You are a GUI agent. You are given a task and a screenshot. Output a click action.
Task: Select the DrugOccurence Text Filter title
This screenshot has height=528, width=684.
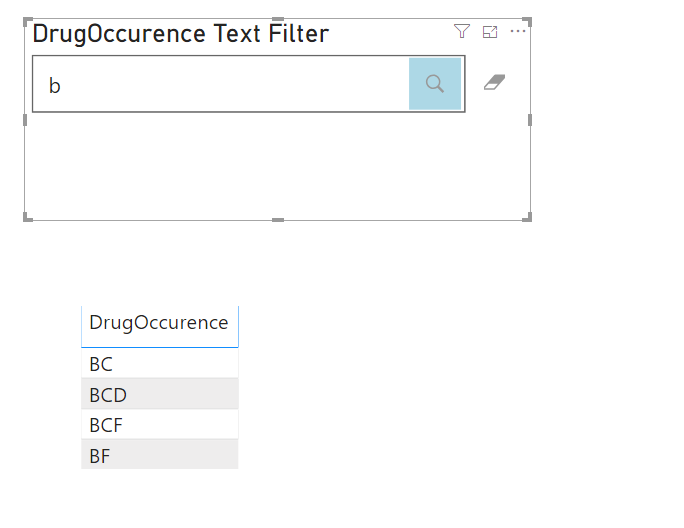pos(181,34)
